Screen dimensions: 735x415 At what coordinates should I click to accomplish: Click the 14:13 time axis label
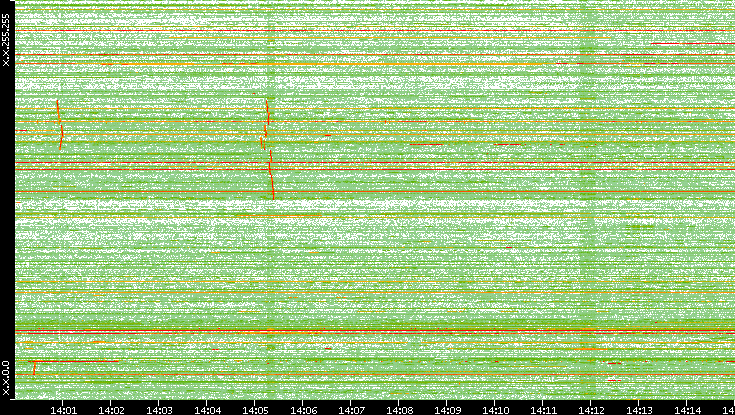(639, 410)
